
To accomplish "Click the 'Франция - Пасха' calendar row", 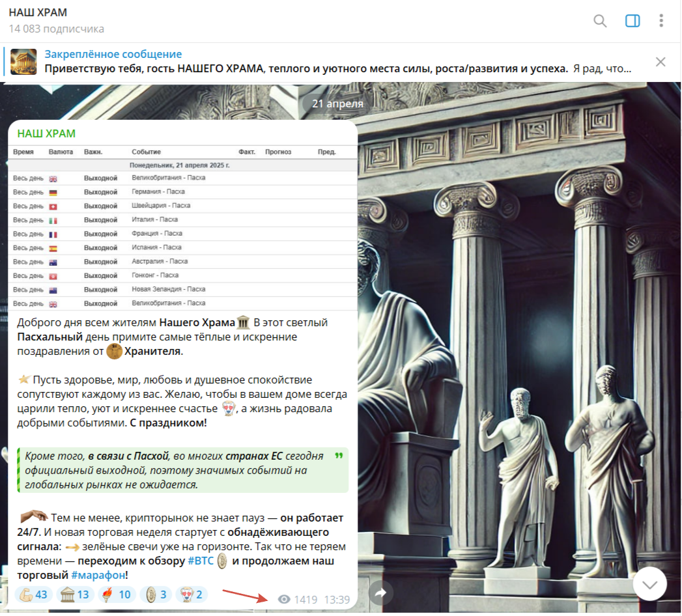I will coord(182,234).
